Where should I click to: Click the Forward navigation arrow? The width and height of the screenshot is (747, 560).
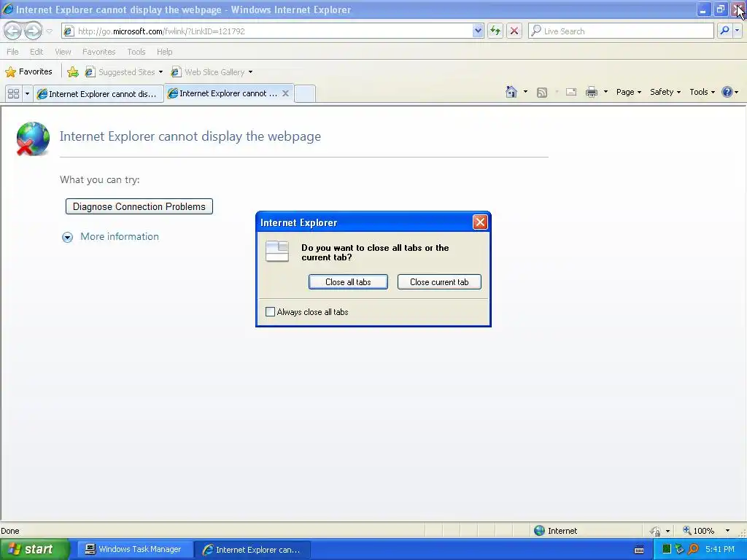tap(33, 31)
